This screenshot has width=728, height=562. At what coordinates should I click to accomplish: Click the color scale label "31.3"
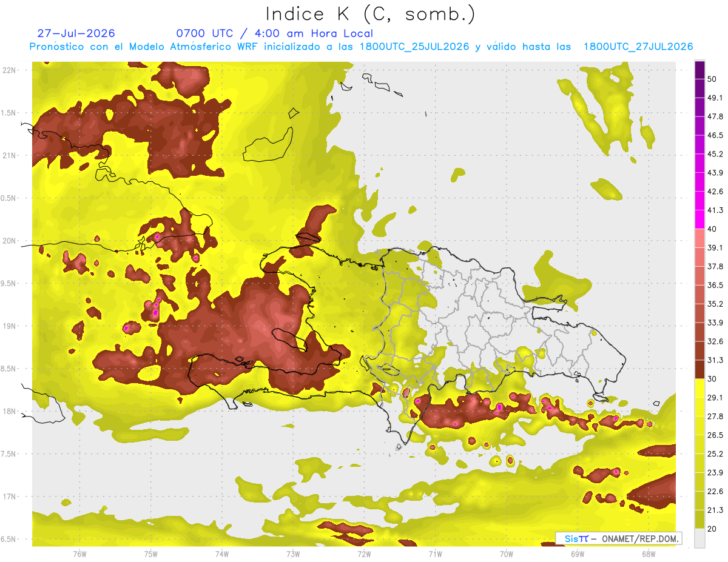(715, 360)
